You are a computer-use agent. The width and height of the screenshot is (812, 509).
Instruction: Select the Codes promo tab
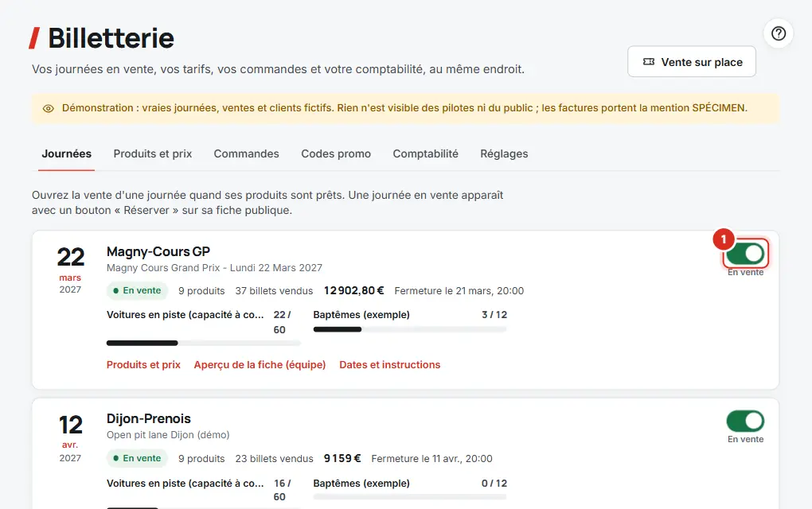(x=336, y=153)
